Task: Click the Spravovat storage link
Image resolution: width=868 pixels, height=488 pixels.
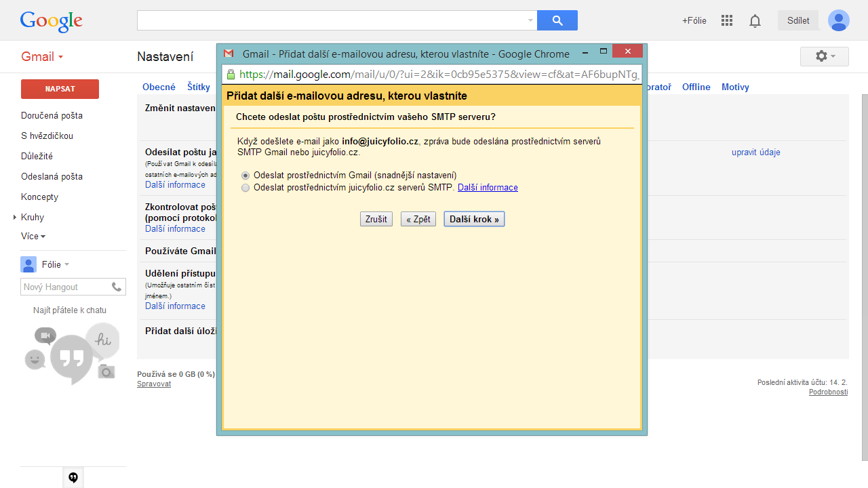Action: pos(154,384)
